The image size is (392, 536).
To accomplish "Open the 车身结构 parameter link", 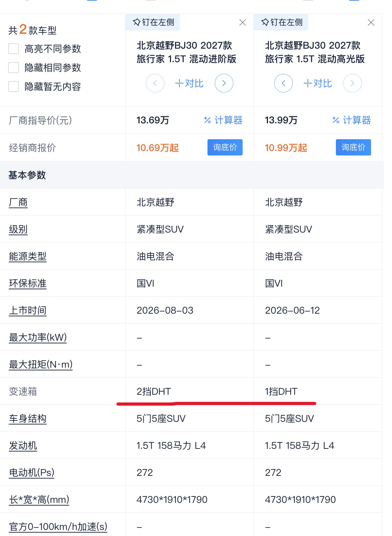I will [28, 419].
